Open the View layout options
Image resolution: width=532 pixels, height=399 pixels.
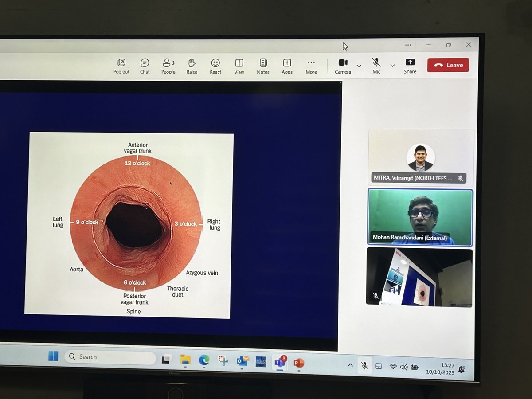tap(239, 66)
